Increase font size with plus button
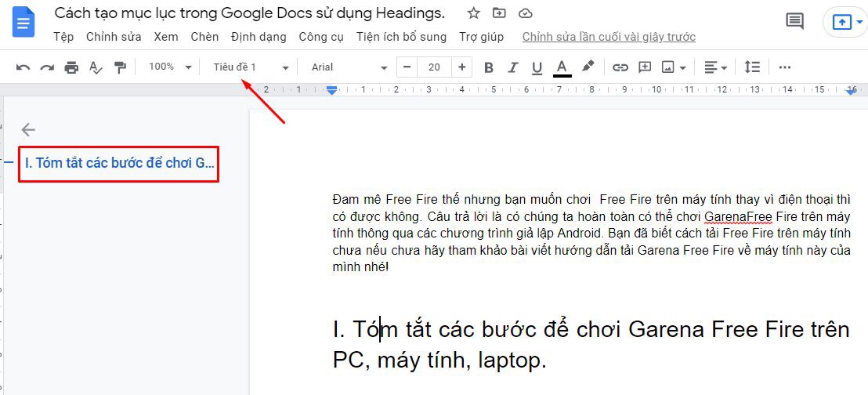This screenshot has width=868, height=395. [x=461, y=67]
